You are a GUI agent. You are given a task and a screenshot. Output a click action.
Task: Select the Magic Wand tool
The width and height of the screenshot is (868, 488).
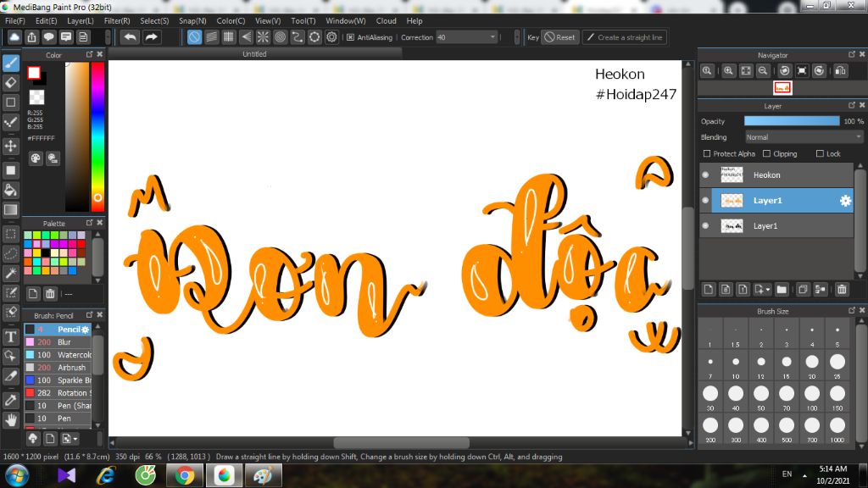[x=11, y=273]
